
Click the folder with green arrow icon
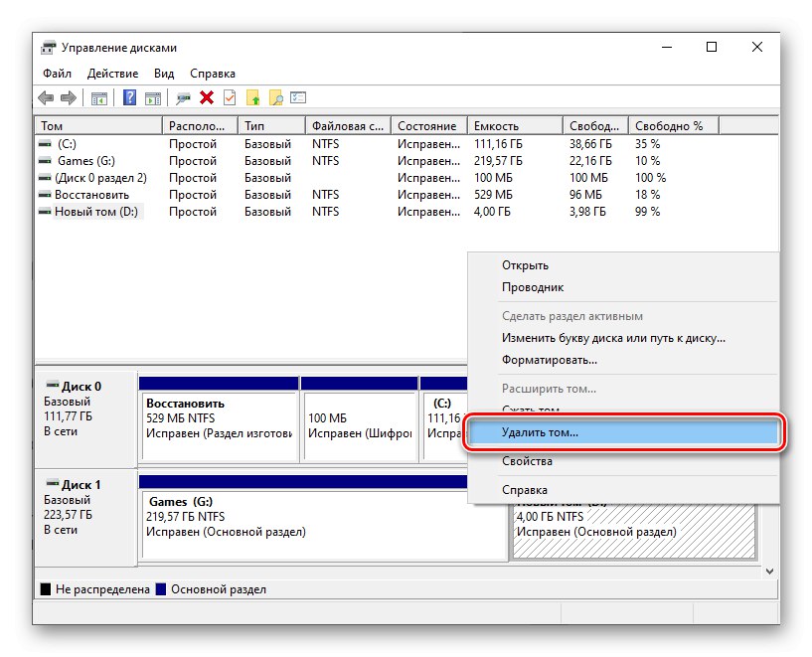[x=253, y=97]
